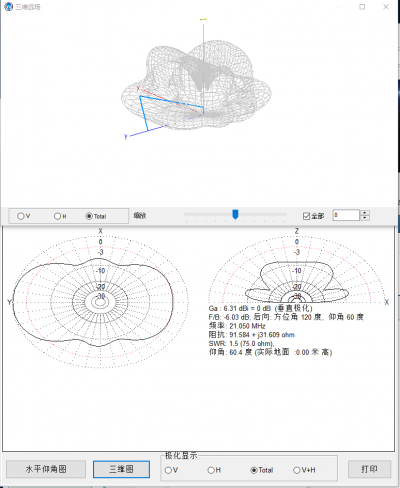The image size is (400, 488).
Task: Open the 水平仰角图 view
Action: coord(46,469)
